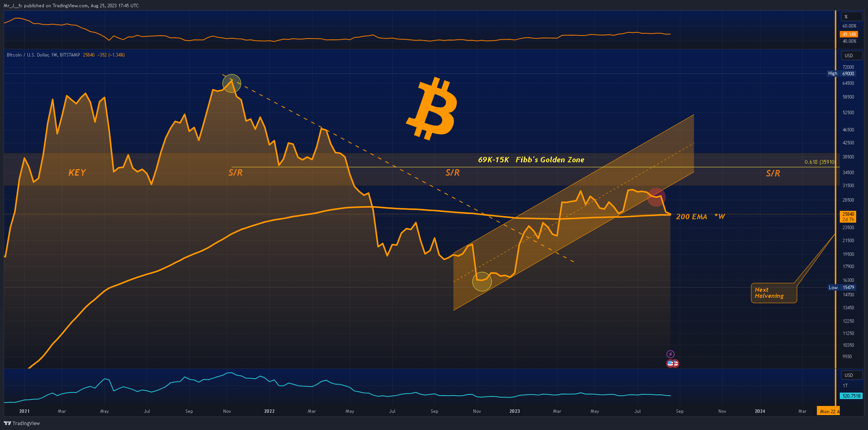Viewport: 868px width, 430px height.
Task: Click the 2021 label on time axis
Action: coord(24,411)
